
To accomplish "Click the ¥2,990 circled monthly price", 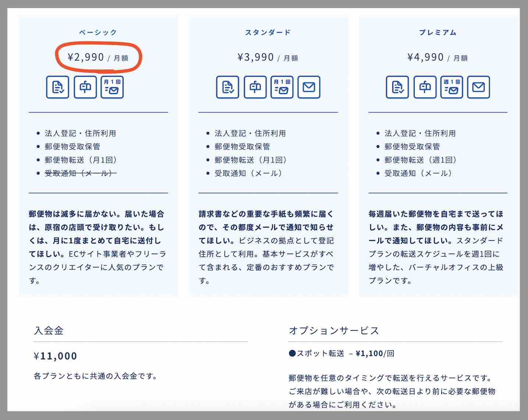I will [86, 57].
